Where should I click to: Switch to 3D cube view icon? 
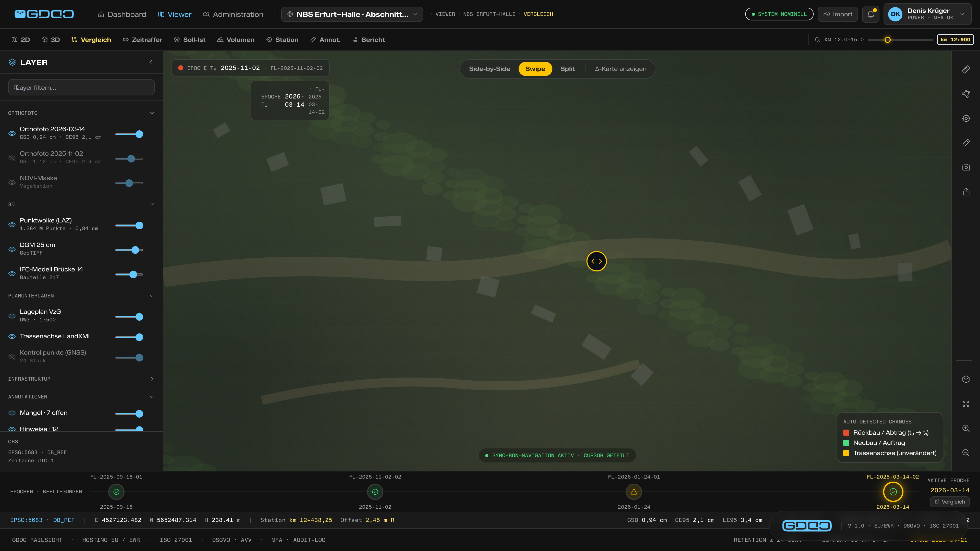[966, 380]
